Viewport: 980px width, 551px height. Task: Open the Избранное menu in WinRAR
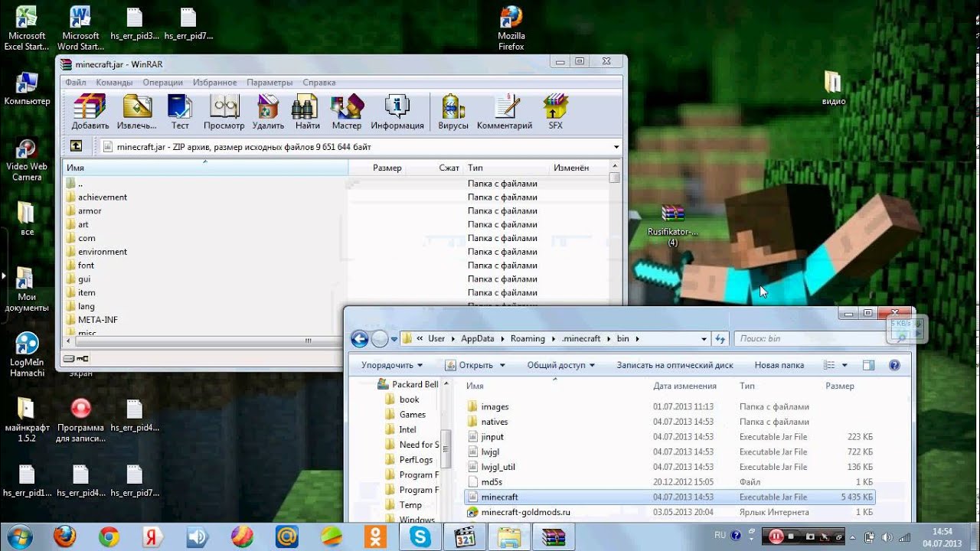(214, 83)
